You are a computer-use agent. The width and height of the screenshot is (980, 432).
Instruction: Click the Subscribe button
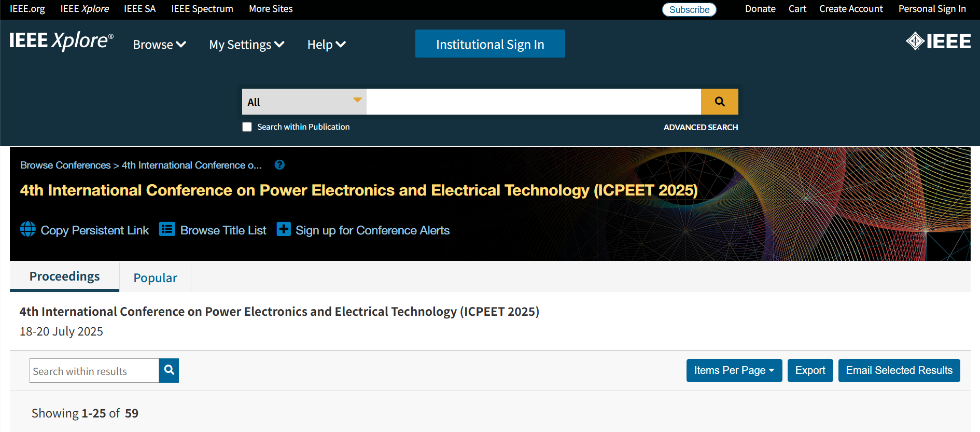[689, 9]
